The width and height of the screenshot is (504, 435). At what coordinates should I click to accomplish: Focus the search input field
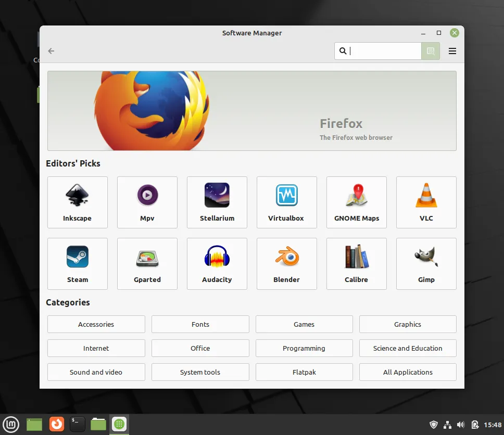(x=378, y=51)
